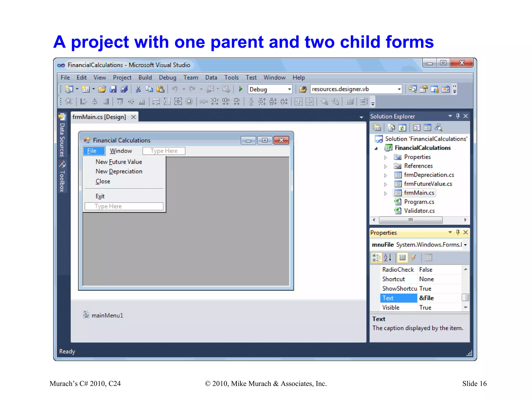The height and width of the screenshot is (399, 532).
Task: Expand the References folder node
Action: [x=385, y=166]
